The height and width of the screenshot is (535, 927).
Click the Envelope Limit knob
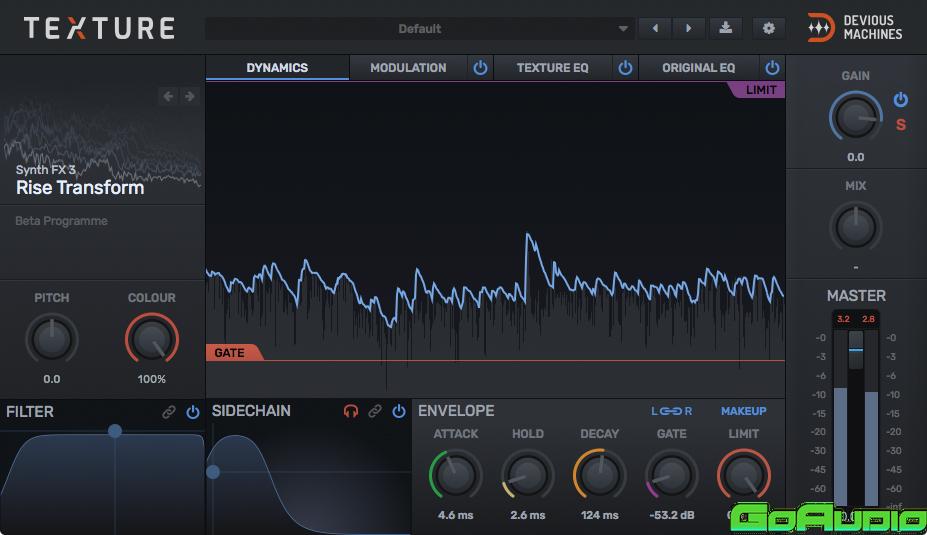[x=744, y=475]
